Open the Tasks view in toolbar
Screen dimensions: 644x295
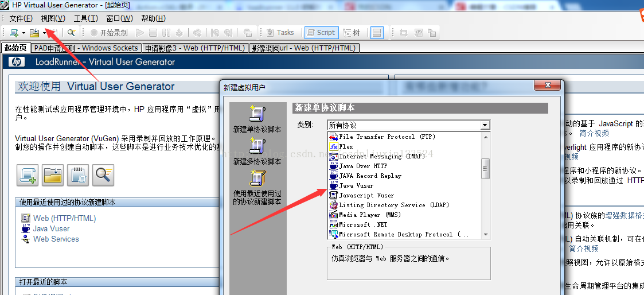pos(280,33)
